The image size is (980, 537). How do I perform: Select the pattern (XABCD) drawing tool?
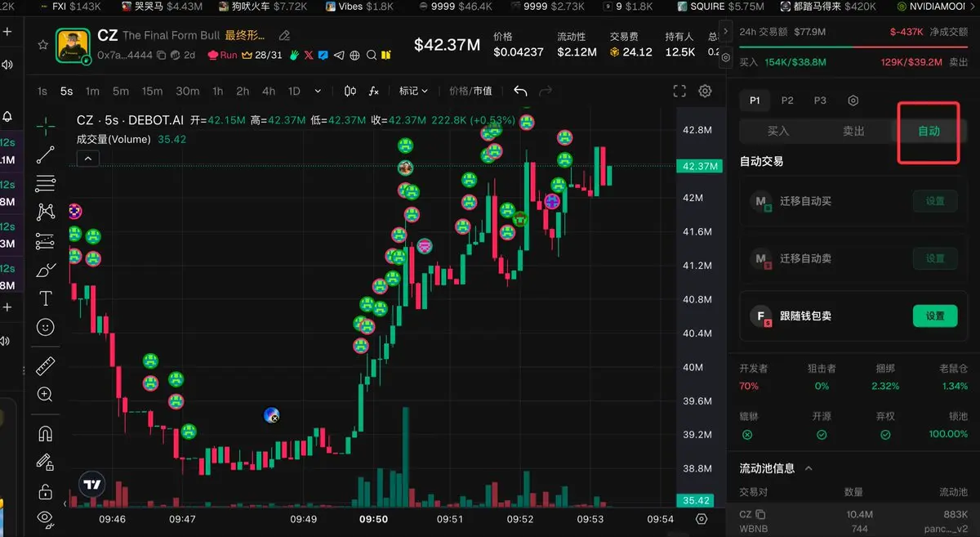(46, 213)
